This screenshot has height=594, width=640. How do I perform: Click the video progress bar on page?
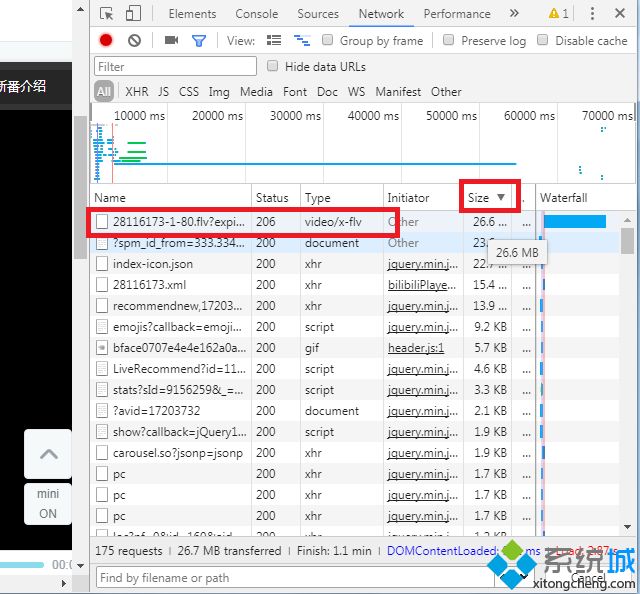pyautogui.click(x=22, y=565)
